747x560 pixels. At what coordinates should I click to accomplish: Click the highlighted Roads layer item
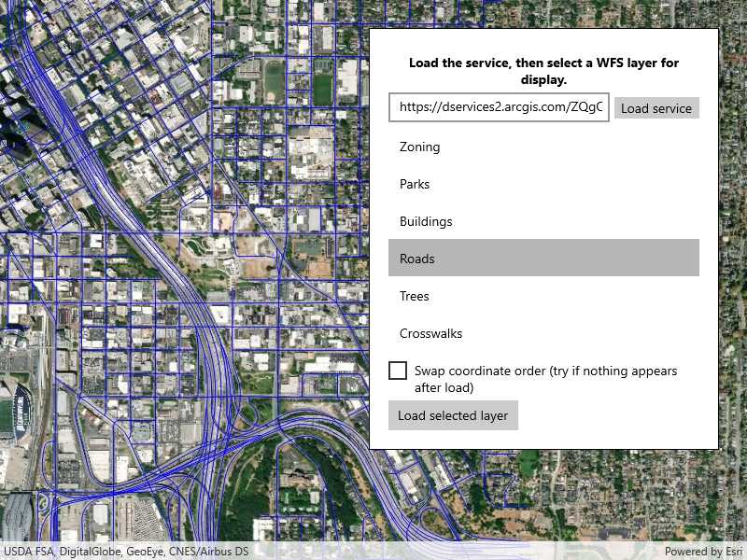[x=543, y=259]
